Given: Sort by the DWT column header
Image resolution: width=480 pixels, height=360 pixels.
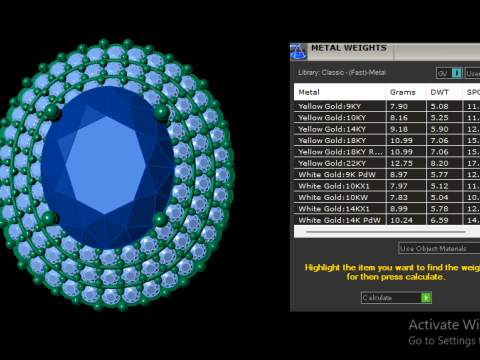Looking at the screenshot, I should coord(444,92).
